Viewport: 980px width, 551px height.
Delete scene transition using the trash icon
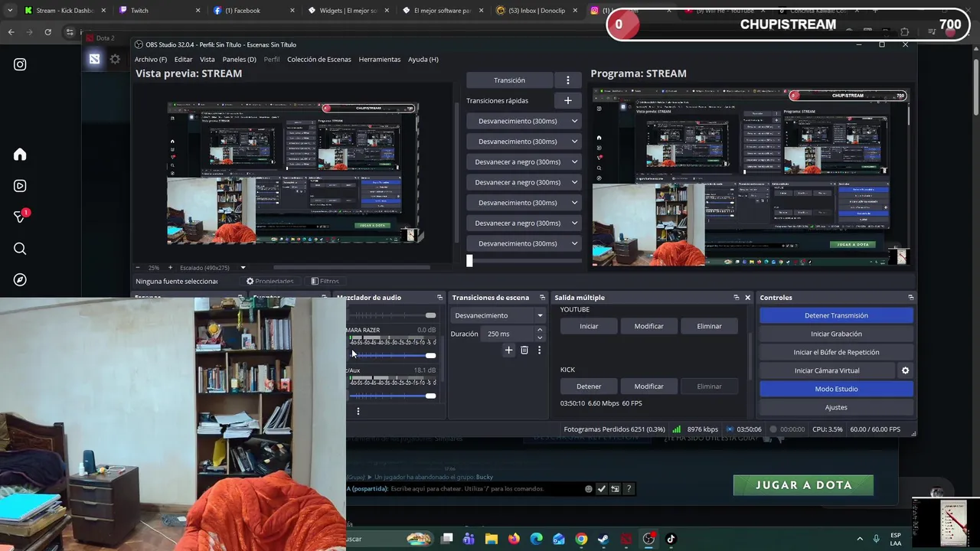point(524,350)
